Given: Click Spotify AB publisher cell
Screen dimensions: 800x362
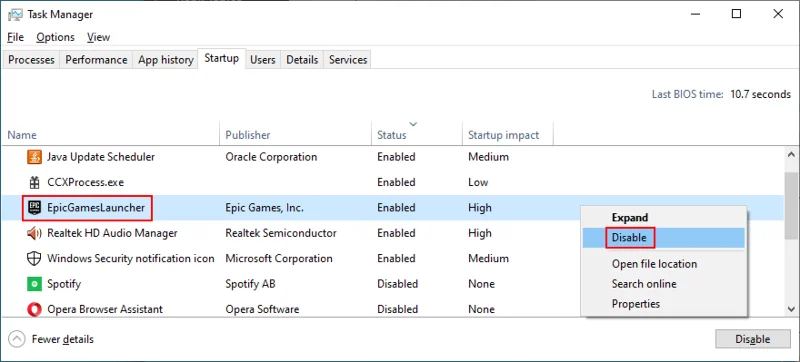Looking at the screenshot, I should click(x=251, y=283).
